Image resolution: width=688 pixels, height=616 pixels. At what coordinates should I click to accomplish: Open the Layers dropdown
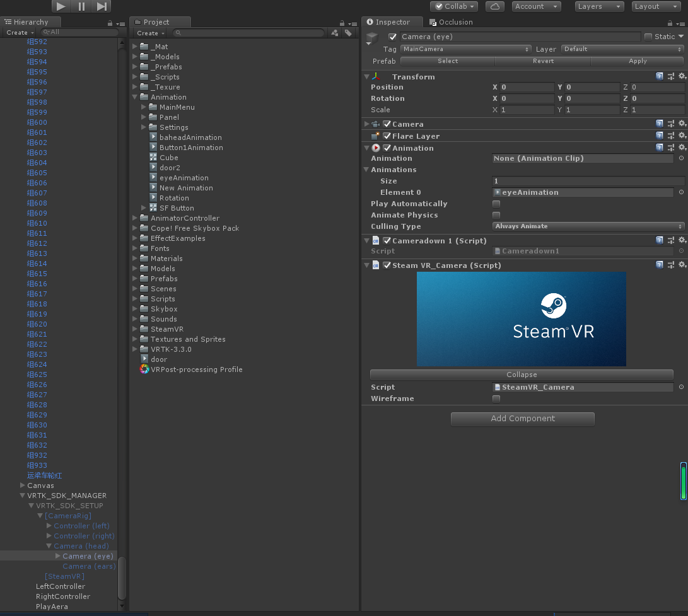pyautogui.click(x=599, y=6)
